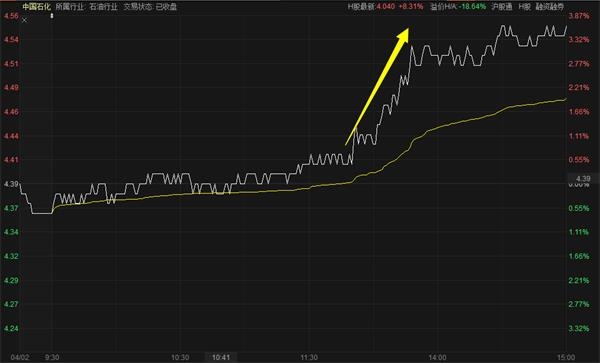600x363 pixels.
Task: Click the 溢价H/A -18.64% indicator
Action: (458, 7)
